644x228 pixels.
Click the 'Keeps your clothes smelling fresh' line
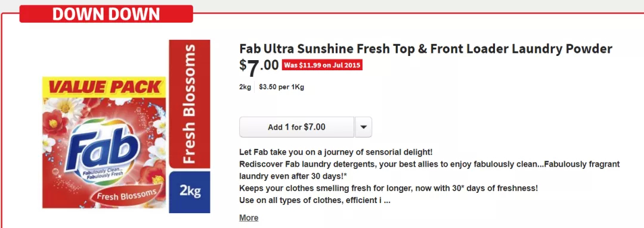(x=389, y=188)
